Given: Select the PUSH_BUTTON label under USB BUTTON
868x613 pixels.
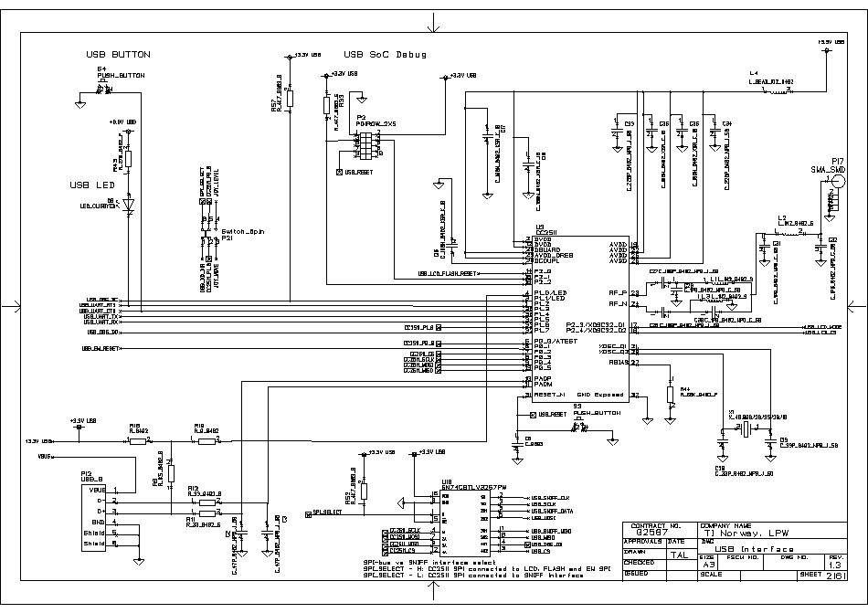Looking at the screenshot, I should click(121, 75).
